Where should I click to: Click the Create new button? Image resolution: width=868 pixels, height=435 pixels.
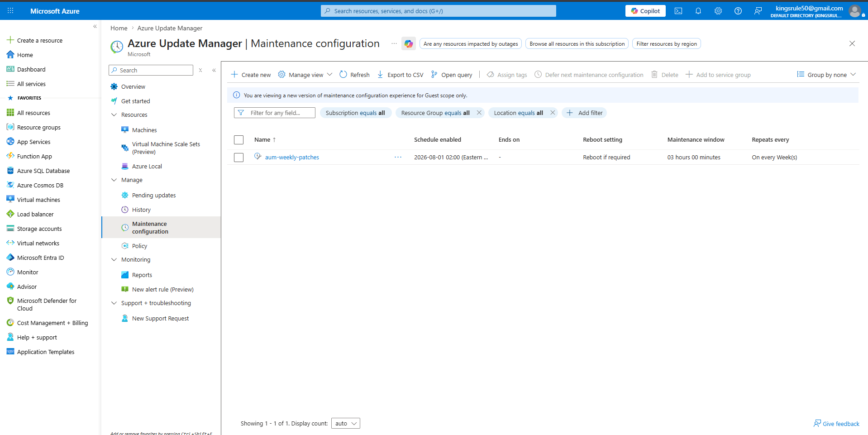tap(251, 75)
